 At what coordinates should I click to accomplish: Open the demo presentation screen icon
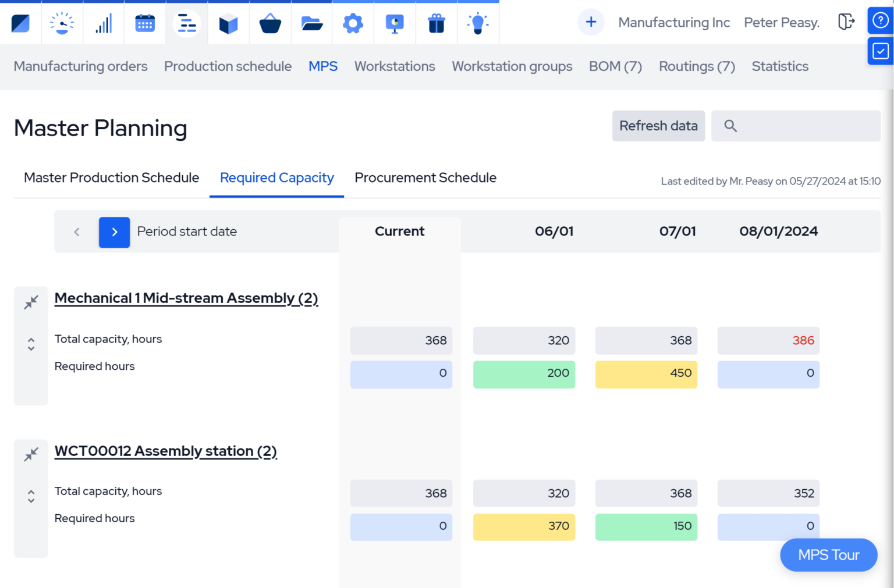[395, 23]
